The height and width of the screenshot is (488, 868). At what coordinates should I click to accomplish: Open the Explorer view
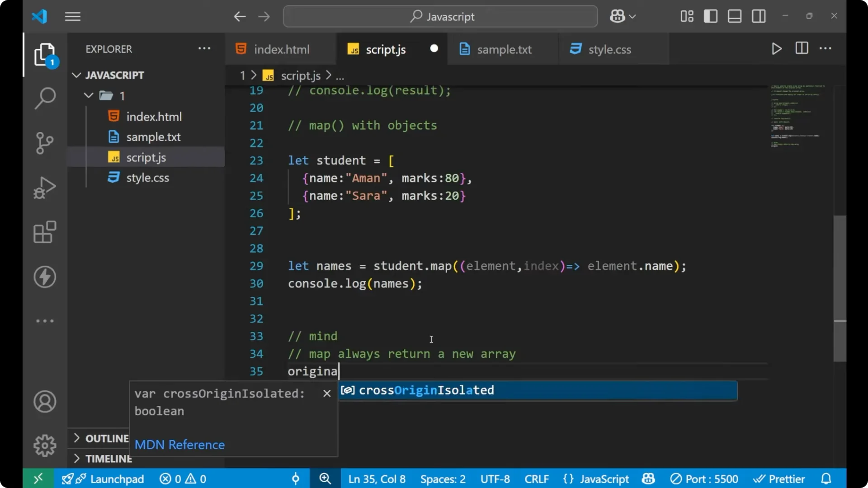[x=45, y=54]
